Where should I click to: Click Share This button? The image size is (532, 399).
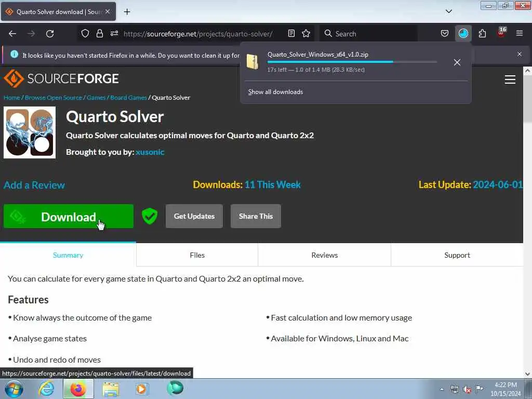click(x=256, y=216)
